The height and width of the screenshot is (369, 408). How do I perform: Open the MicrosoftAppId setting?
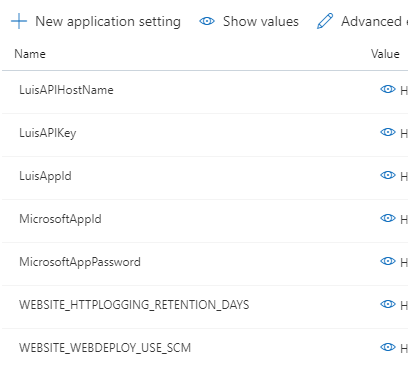(60, 219)
